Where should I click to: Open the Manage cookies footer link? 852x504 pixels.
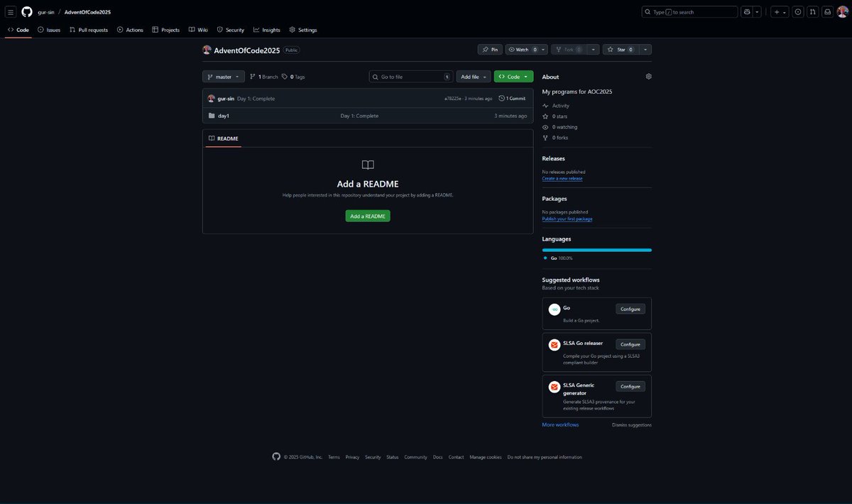click(486, 457)
